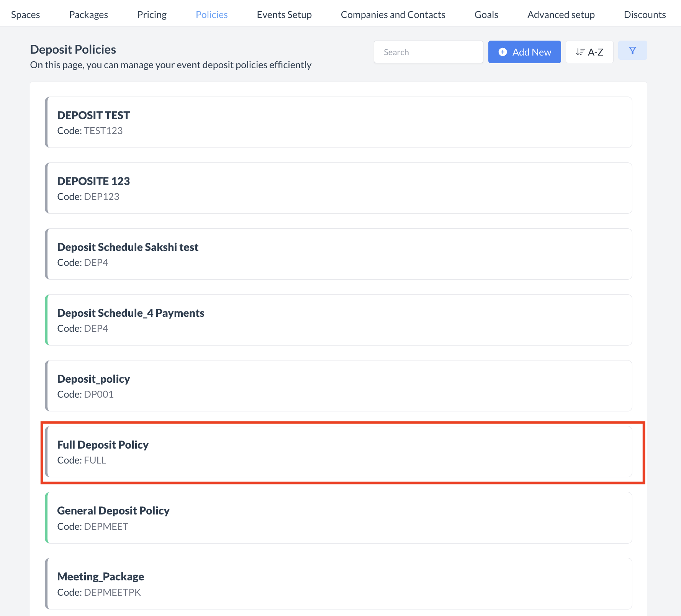This screenshot has height=616, width=681.
Task: Open the filter funnel icon
Action: (x=632, y=50)
